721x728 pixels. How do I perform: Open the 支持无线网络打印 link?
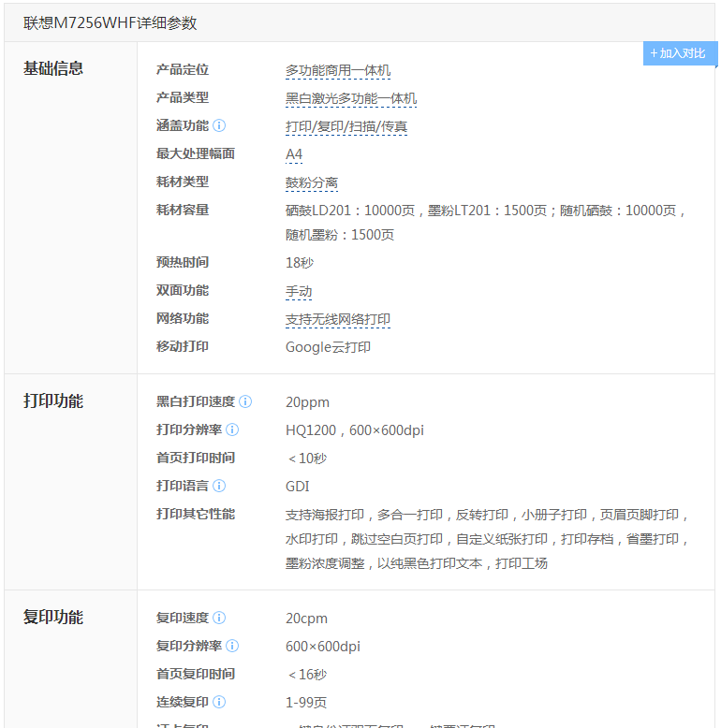[338, 319]
